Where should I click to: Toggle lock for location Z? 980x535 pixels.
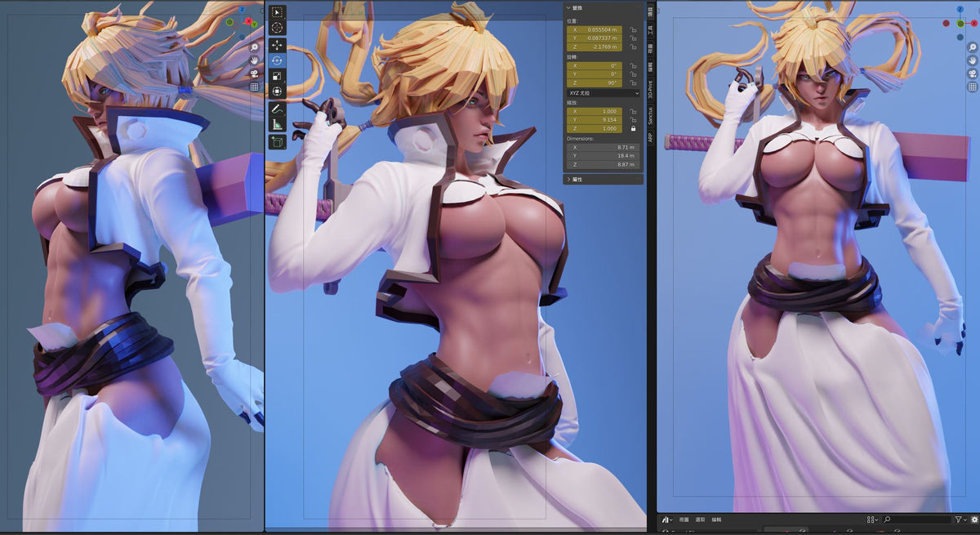coord(632,47)
